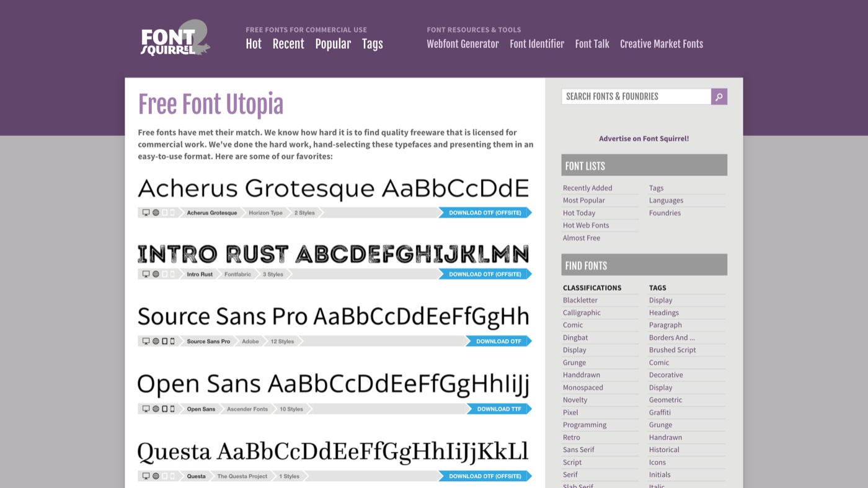The width and height of the screenshot is (868, 488).
Task: Open the Recently Added font list
Action: (587, 188)
